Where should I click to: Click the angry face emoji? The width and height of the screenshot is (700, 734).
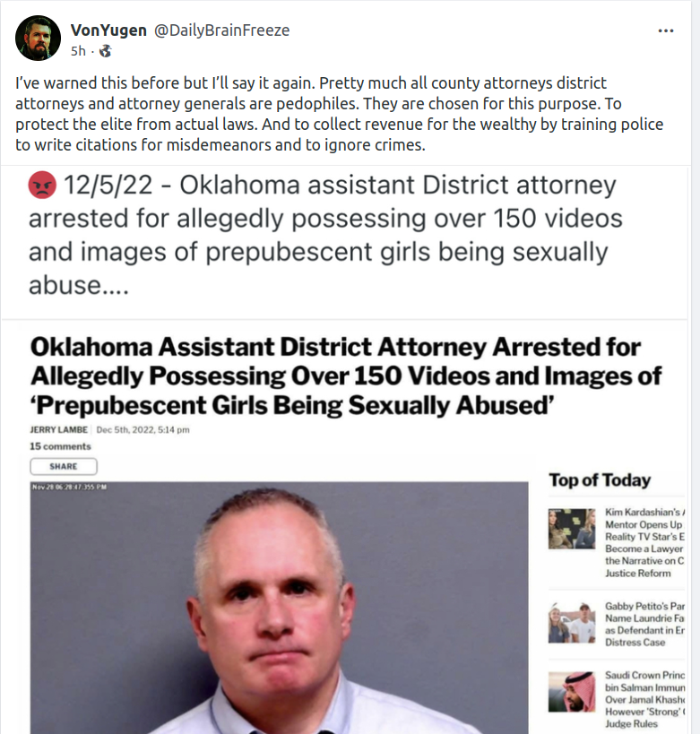click(43, 185)
